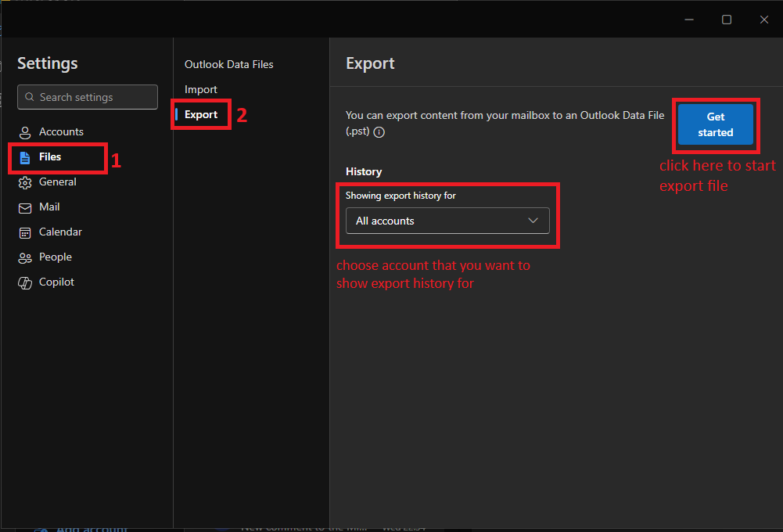The width and height of the screenshot is (783, 532).
Task: Click the Settings title text
Action: click(x=48, y=63)
